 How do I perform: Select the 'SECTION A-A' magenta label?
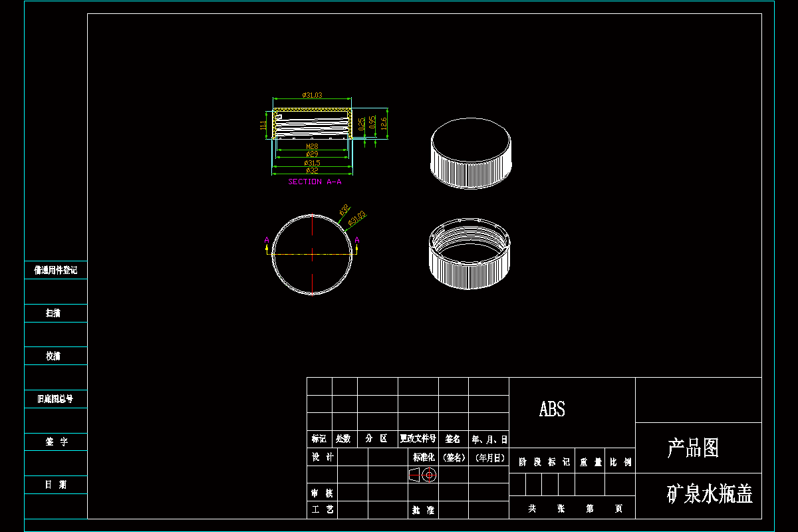tap(315, 182)
